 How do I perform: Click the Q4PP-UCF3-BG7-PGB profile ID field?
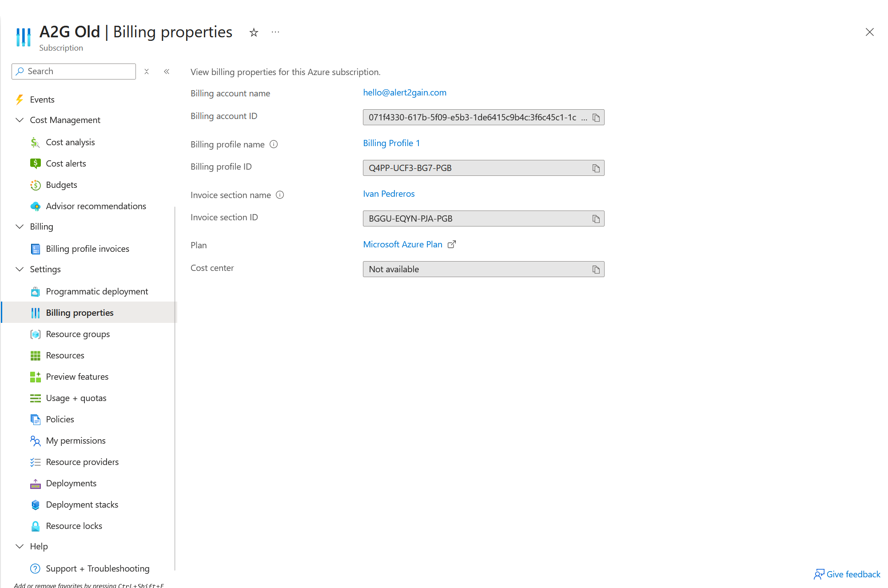[x=483, y=168]
